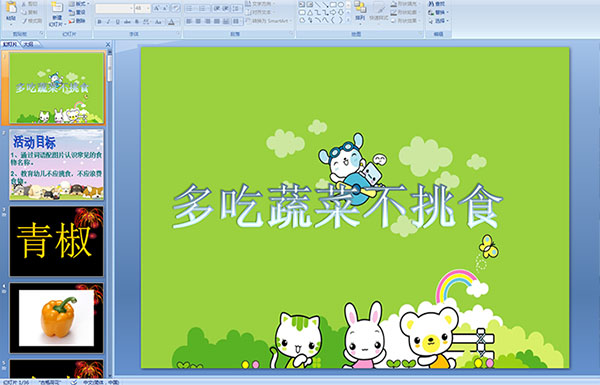Click the Clear Formatting eraser icon
The width and height of the screenshot is (600, 385).
[x=176, y=8]
